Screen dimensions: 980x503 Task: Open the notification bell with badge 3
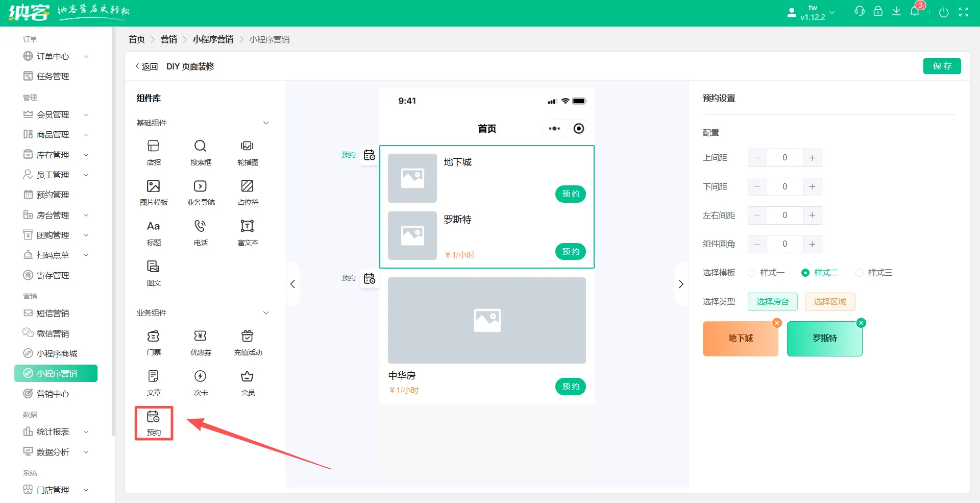[915, 11]
